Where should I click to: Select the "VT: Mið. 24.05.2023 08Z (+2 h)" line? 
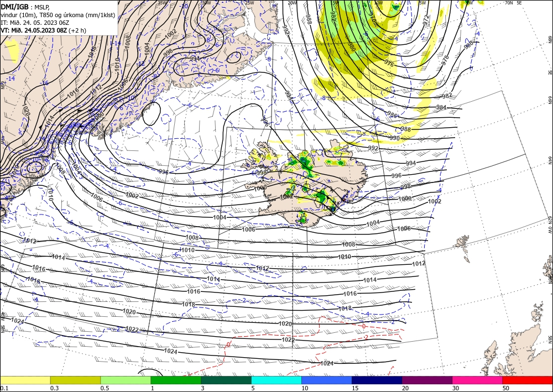coord(43,30)
